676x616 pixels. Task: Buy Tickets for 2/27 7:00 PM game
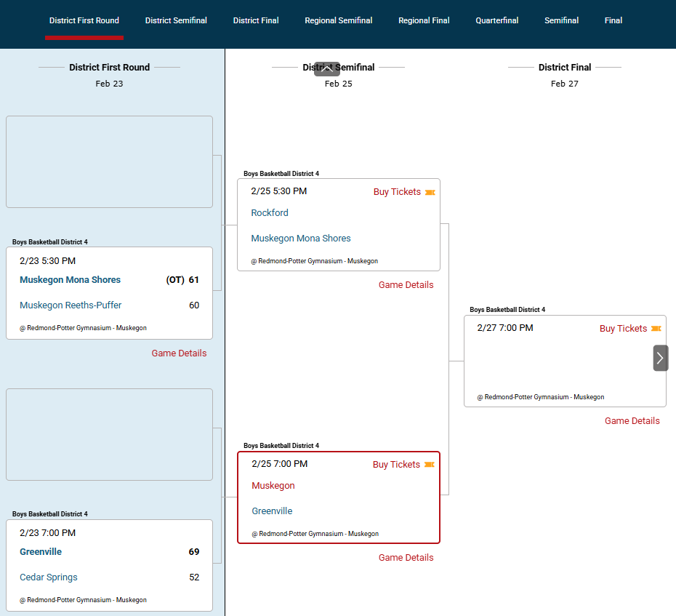[x=623, y=329]
